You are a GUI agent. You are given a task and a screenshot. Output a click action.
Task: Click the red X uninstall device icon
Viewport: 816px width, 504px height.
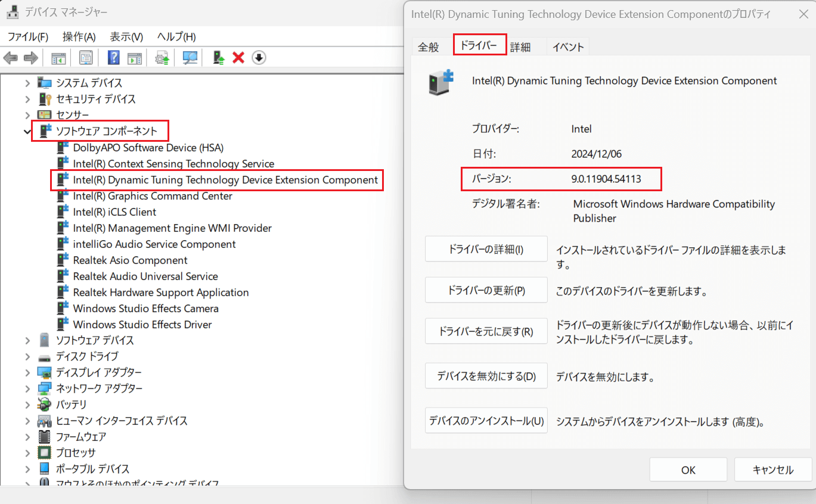tap(238, 58)
